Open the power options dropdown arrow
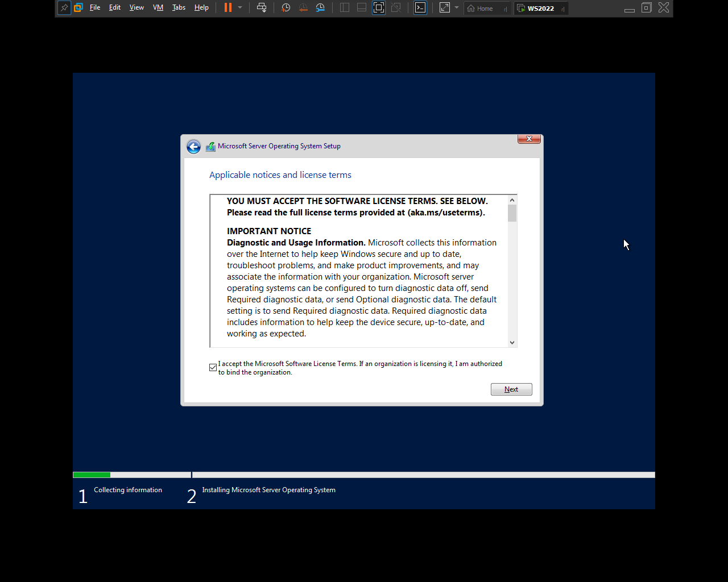Image resolution: width=728 pixels, height=582 pixels. click(x=240, y=8)
